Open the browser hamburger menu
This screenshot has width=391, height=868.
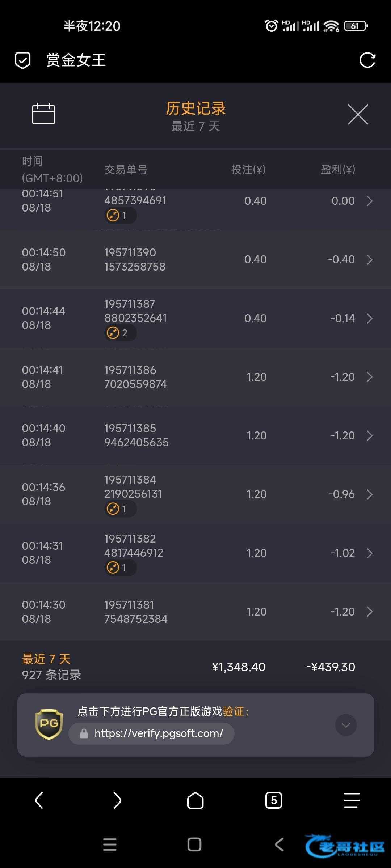point(352,800)
